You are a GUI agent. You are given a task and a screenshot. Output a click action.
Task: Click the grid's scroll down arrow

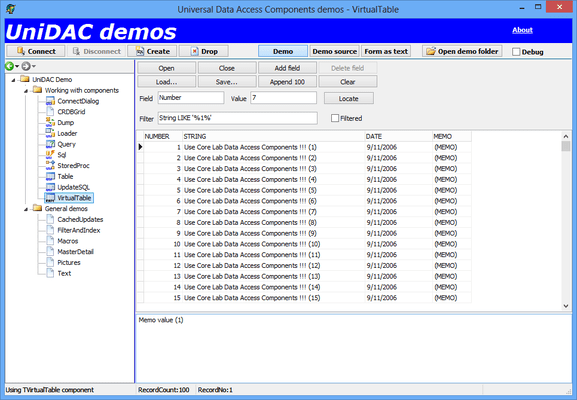[x=566, y=306]
